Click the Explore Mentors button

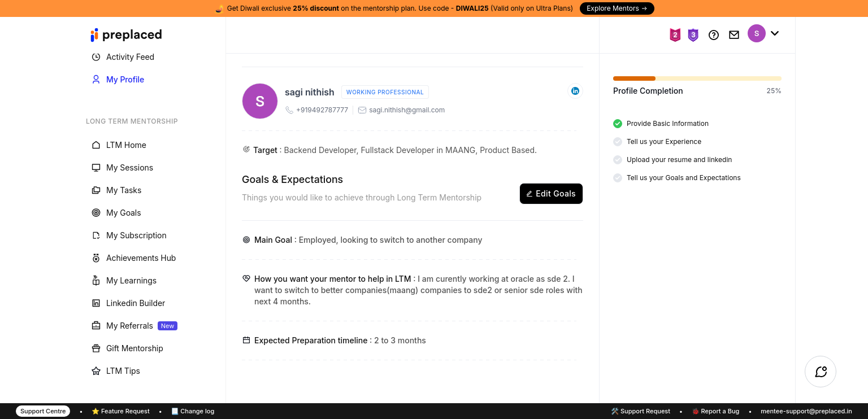(x=617, y=8)
